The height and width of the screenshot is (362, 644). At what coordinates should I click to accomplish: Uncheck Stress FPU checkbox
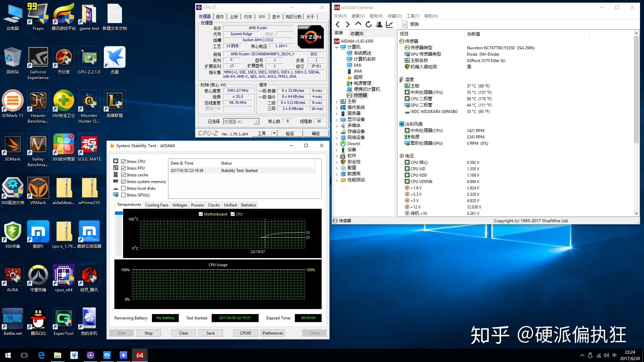click(123, 168)
